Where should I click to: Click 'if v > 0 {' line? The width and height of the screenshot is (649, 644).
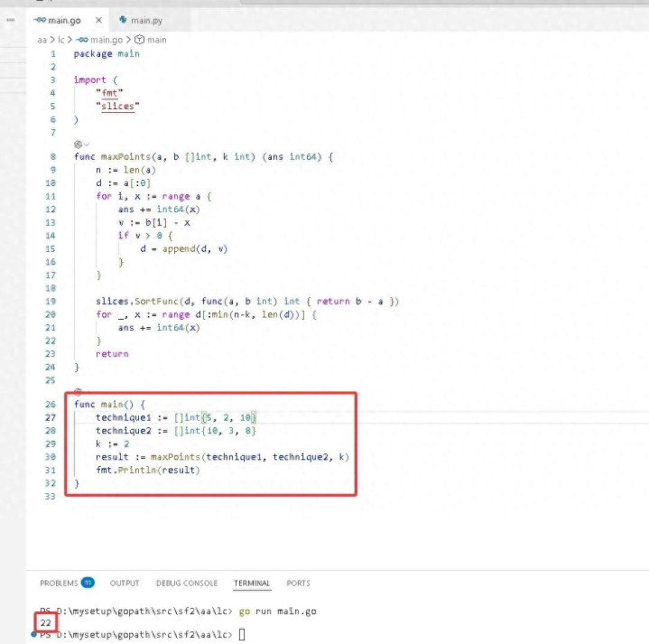[x=145, y=236]
